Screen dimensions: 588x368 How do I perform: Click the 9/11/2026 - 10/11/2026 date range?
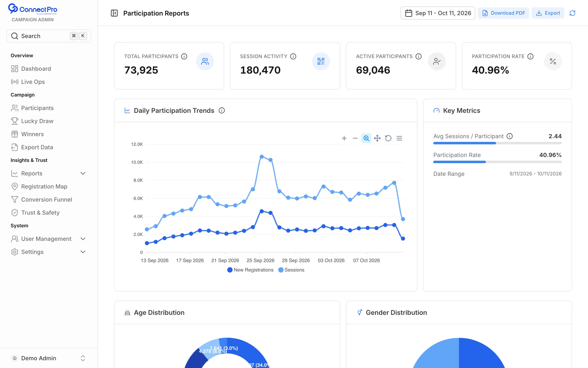[x=536, y=174]
